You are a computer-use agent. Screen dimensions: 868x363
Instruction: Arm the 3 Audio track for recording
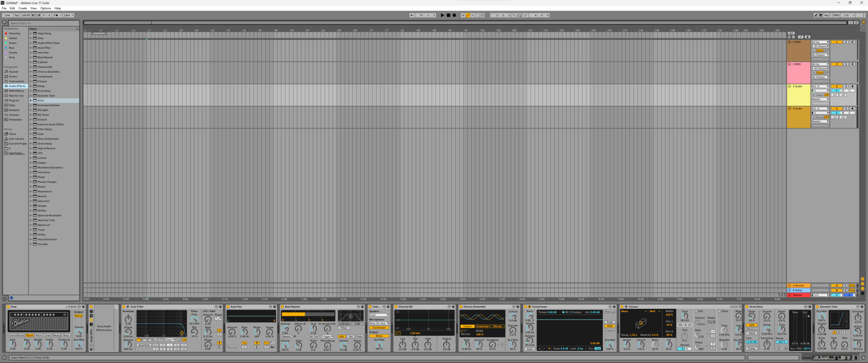click(853, 86)
